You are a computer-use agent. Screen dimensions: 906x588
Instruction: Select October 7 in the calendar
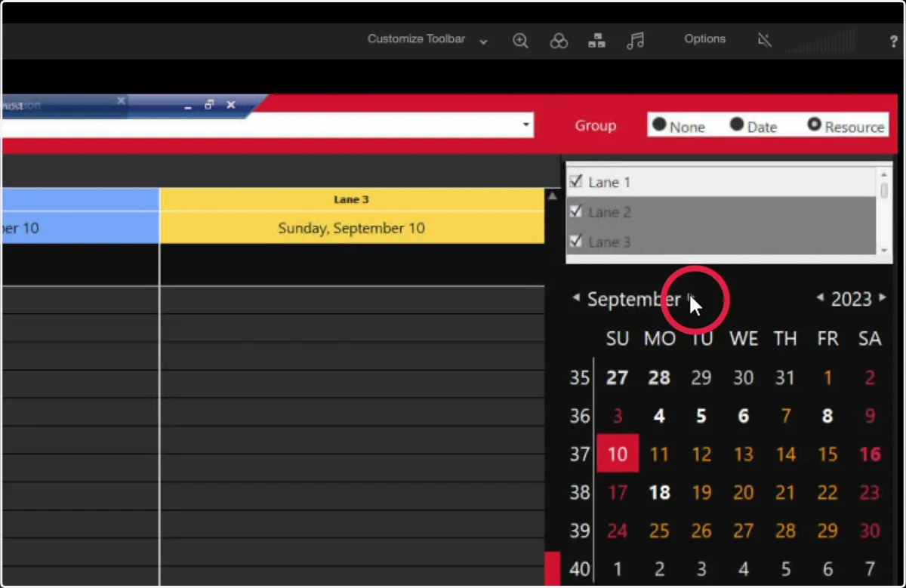click(870, 569)
